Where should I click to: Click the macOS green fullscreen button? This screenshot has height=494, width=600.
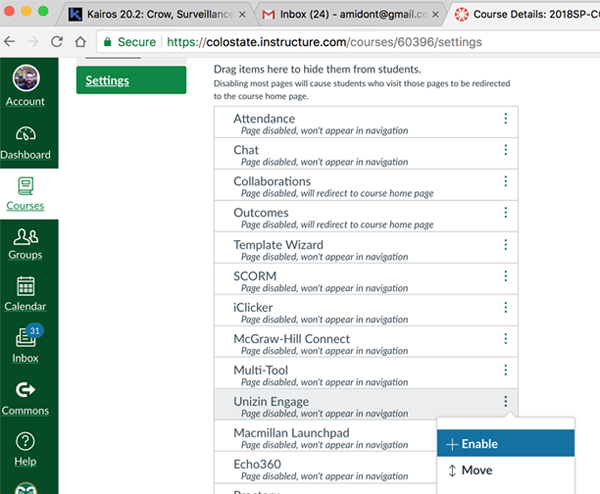coord(43,11)
